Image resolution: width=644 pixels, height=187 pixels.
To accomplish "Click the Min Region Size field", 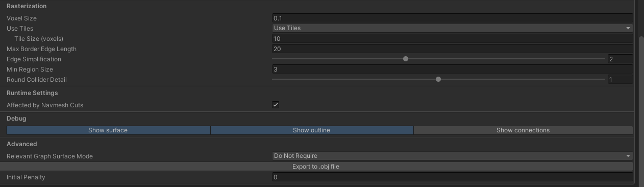I will pyautogui.click(x=452, y=69).
